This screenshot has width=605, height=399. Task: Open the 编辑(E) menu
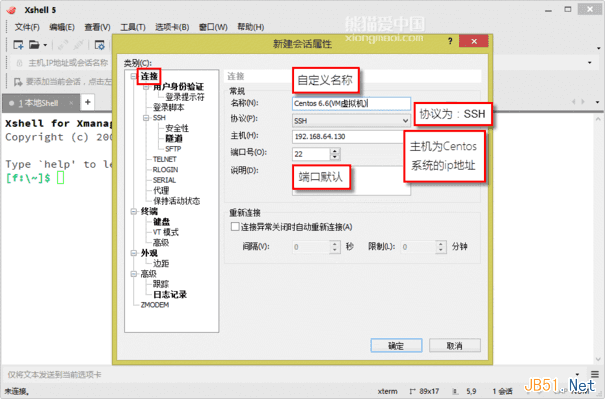[x=62, y=27]
